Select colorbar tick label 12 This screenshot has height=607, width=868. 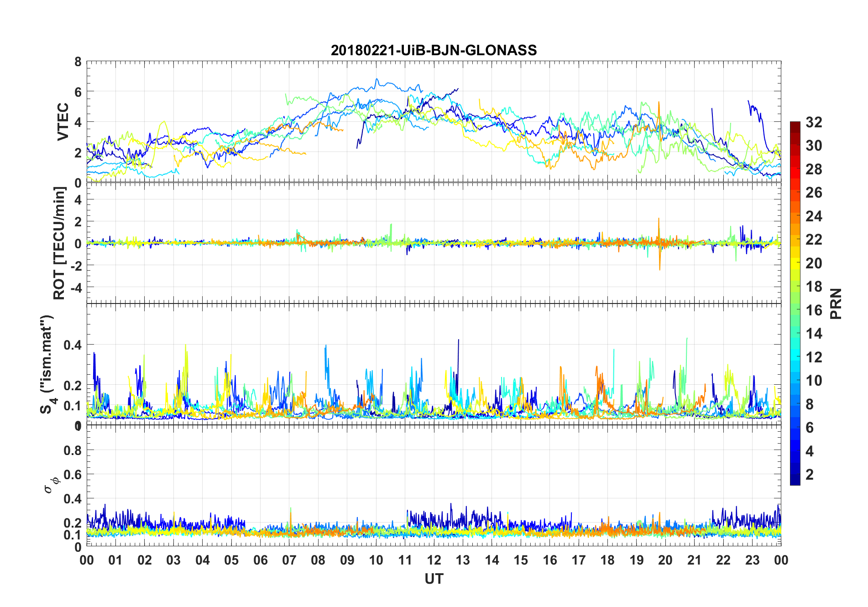pos(814,357)
